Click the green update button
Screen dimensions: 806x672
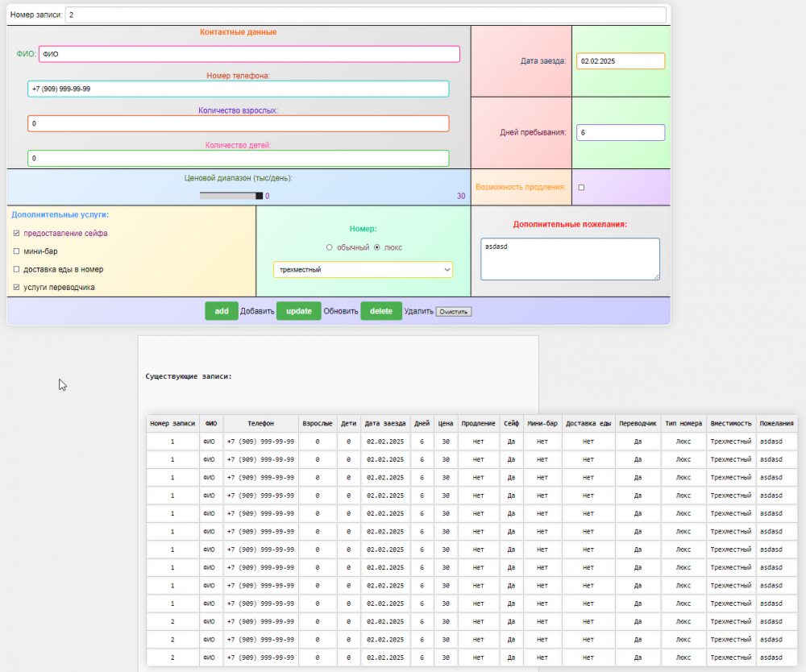(299, 311)
